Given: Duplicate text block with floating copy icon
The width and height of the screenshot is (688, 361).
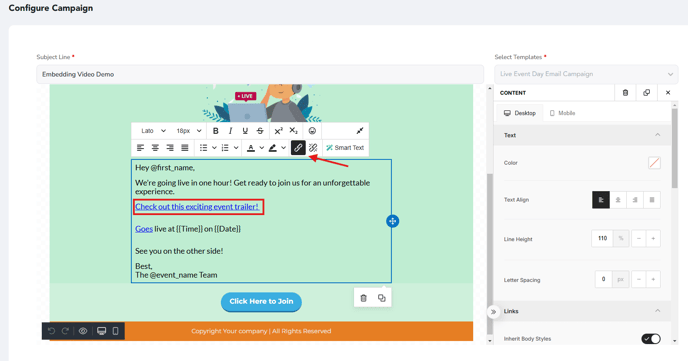Looking at the screenshot, I should [x=382, y=298].
